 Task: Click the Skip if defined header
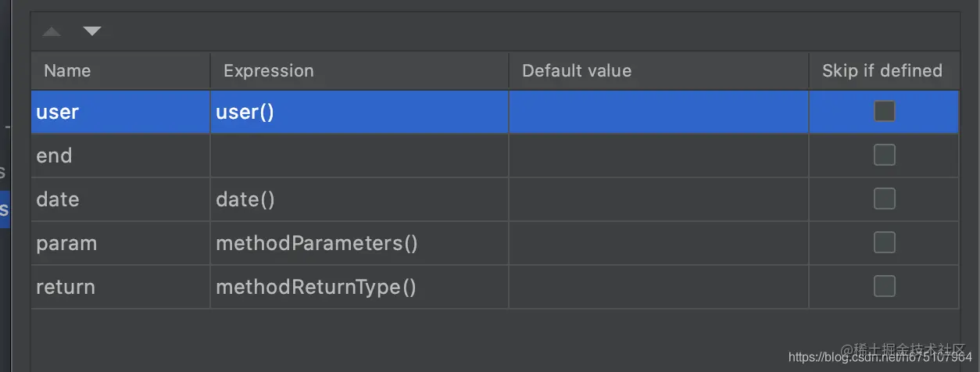pyautogui.click(x=882, y=71)
